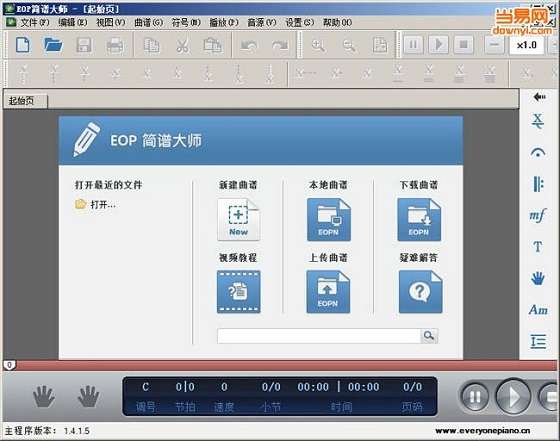This screenshot has width=560, height=441.
Task: Click the search magnifier button
Action: click(429, 336)
